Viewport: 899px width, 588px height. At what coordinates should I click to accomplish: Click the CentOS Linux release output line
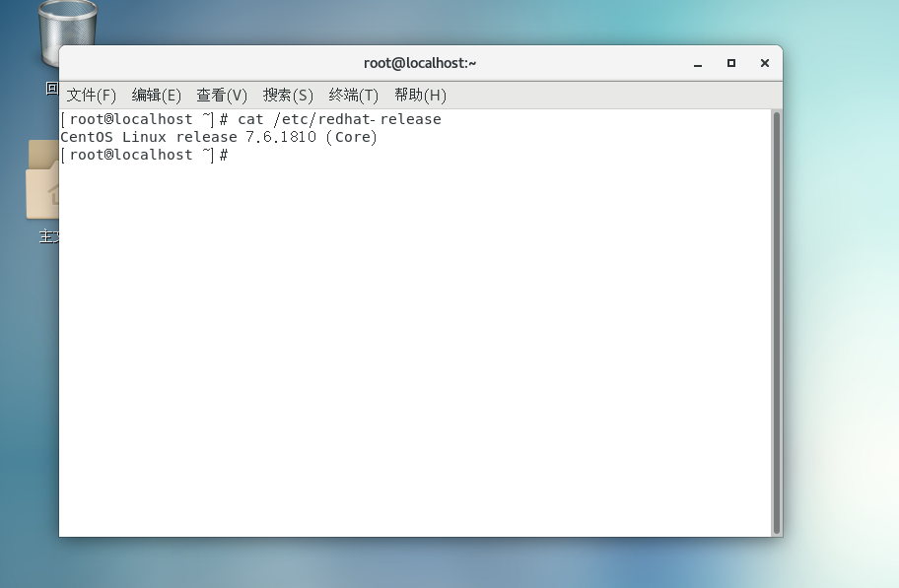(x=219, y=138)
